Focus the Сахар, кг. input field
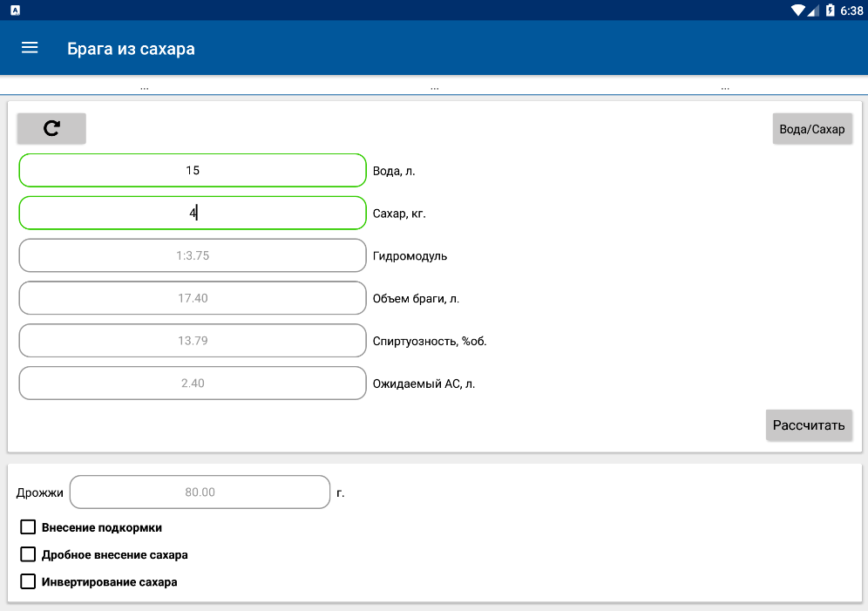 [x=193, y=213]
